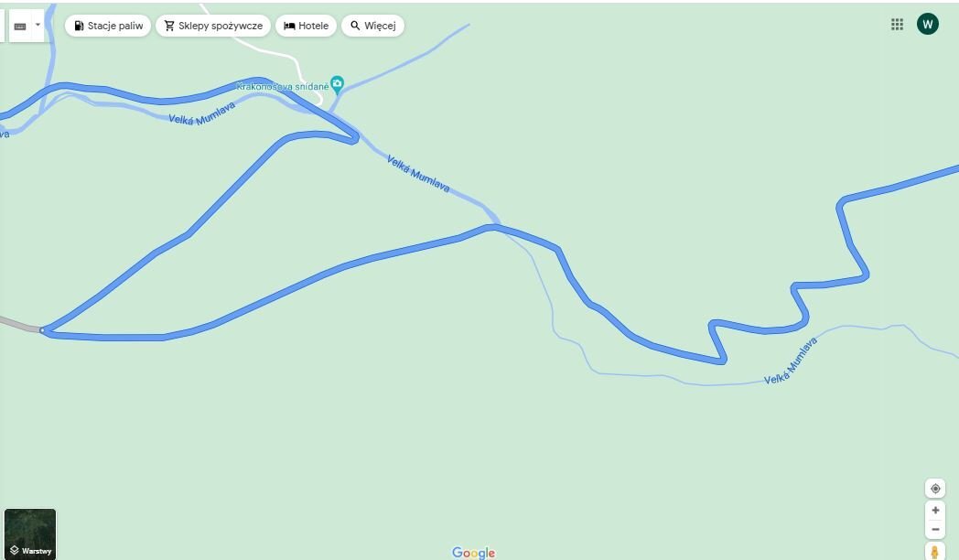Open the Więcej search categories
The width and height of the screenshot is (959, 560).
pyautogui.click(x=372, y=26)
